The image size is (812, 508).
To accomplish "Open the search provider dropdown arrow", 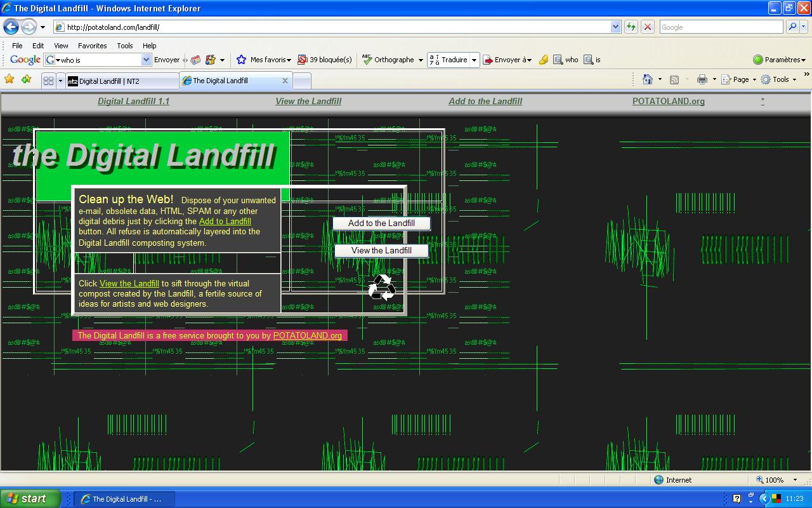I will point(803,27).
